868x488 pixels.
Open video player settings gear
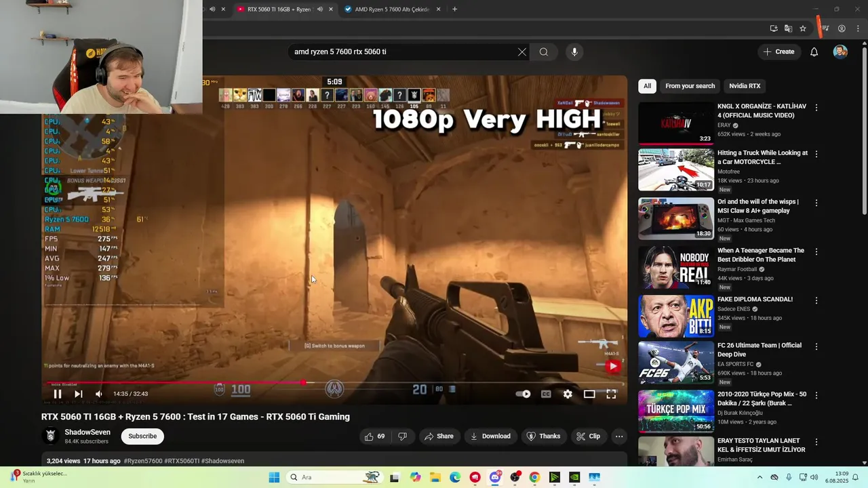click(568, 394)
